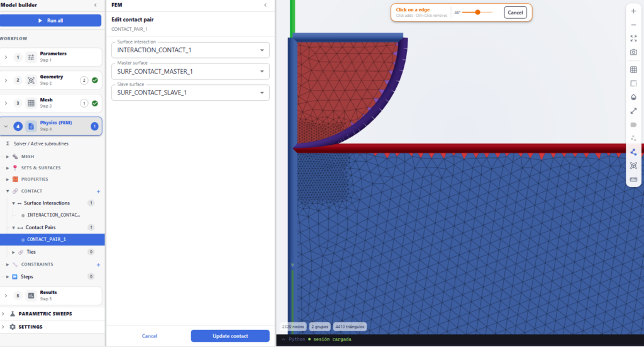Click the Parameters step sliders icon
Image resolution: width=644 pixels, height=350 pixels.
tap(31, 57)
